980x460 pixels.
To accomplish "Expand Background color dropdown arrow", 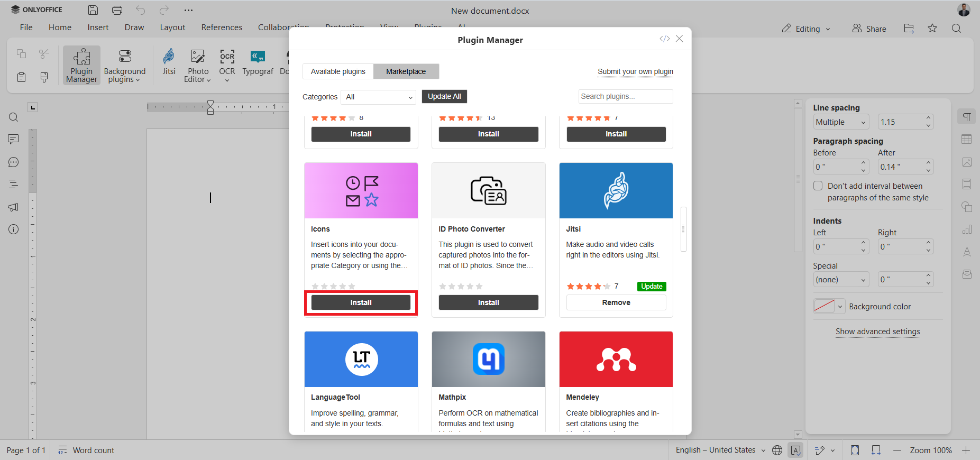I will coord(840,307).
